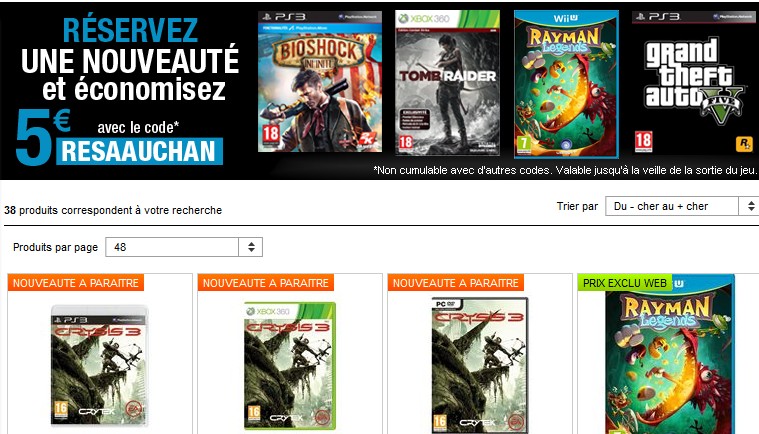Image resolution: width=759 pixels, height=434 pixels.
Task: Click the big 5€ discount in banner
Action: coord(43,137)
